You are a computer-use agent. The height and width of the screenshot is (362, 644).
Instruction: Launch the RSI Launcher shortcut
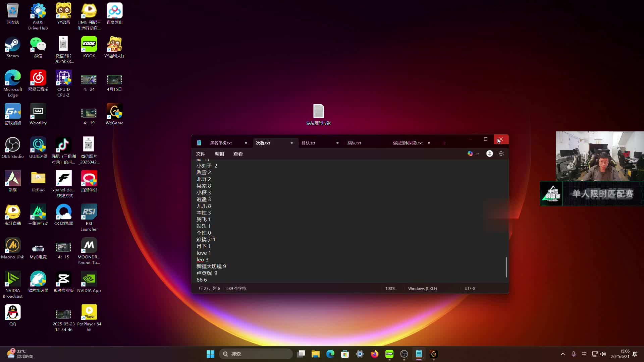click(89, 218)
